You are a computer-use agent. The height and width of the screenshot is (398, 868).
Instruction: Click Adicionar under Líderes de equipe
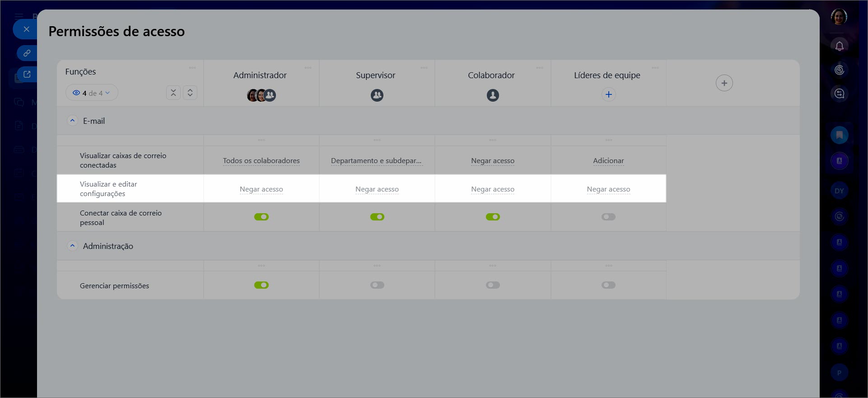pos(608,161)
